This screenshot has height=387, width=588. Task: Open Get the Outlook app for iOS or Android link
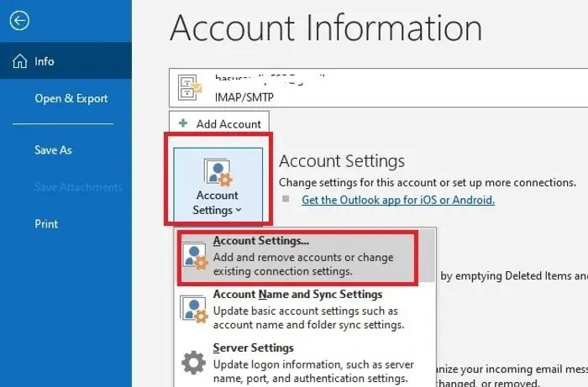[x=398, y=200]
